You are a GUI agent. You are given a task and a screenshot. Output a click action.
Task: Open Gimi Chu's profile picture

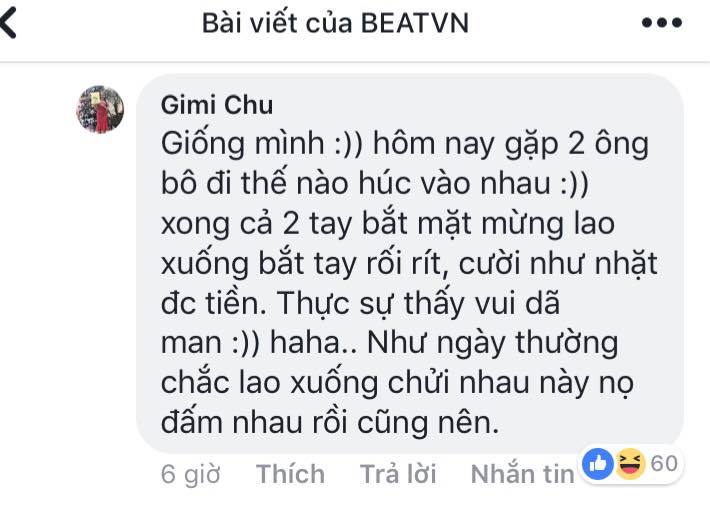pos(100,109)
